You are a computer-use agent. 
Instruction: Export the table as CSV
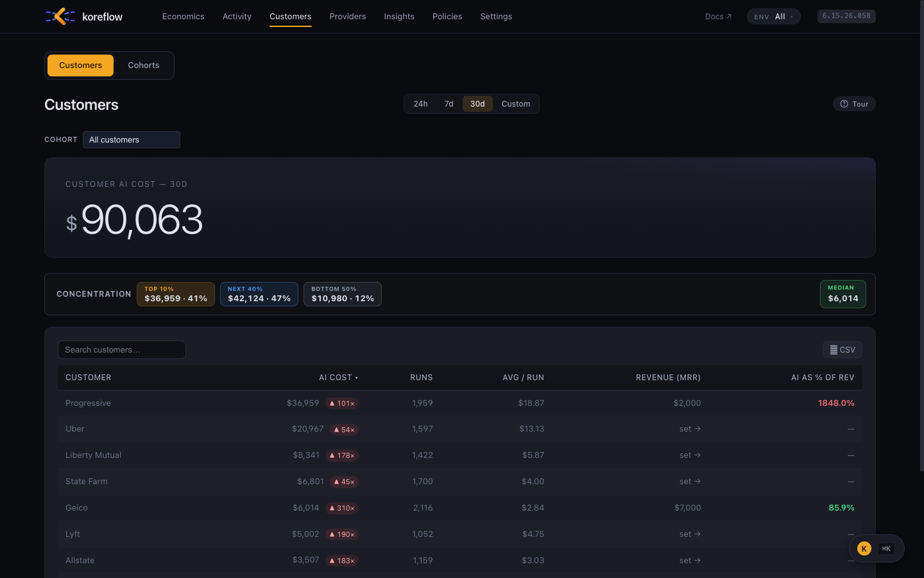pos(842,350)
